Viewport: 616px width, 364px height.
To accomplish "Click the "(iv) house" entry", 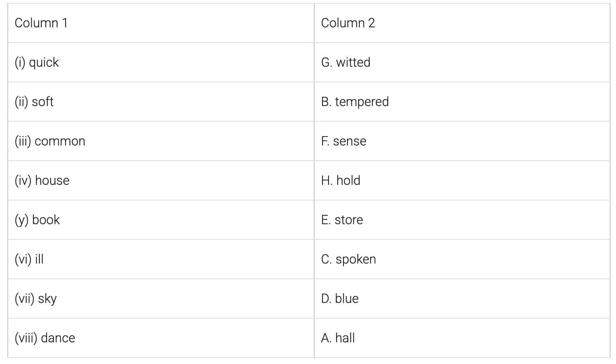I will [x=42, y=180].
